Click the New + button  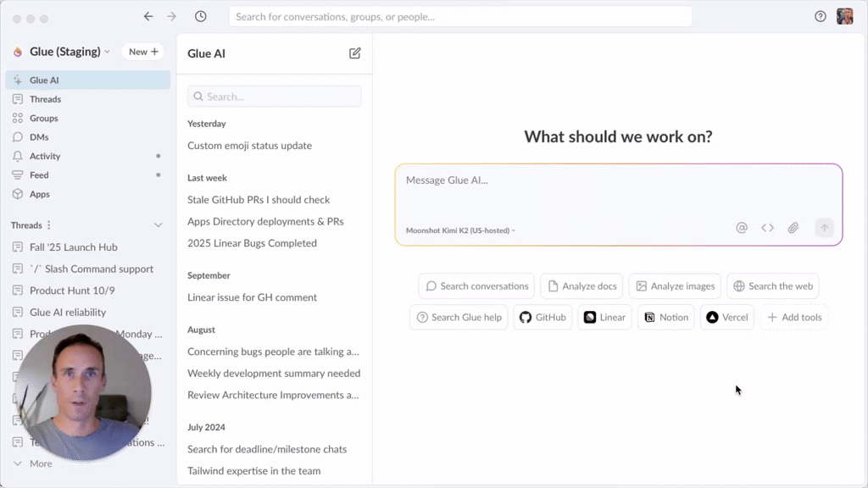tap(143, 52)
